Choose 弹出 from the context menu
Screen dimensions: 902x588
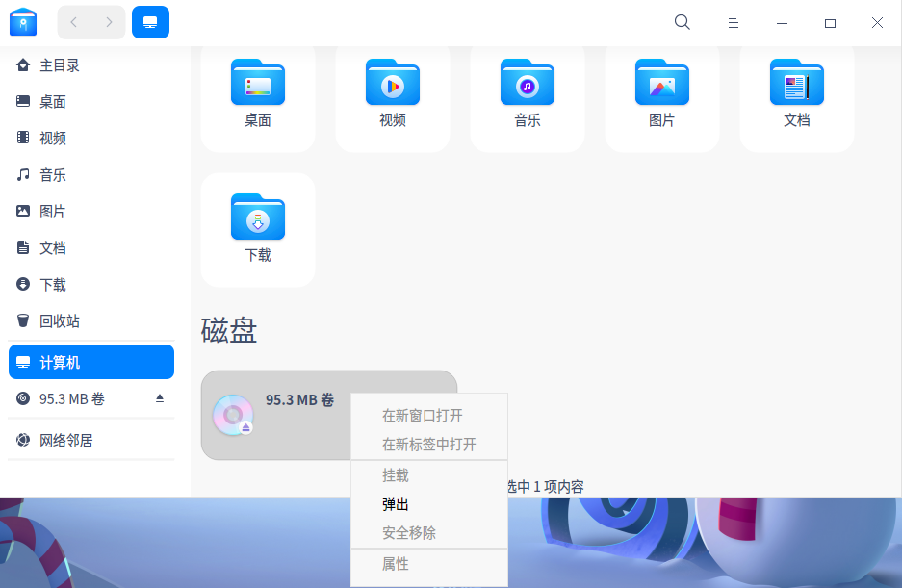pos(395,503)
